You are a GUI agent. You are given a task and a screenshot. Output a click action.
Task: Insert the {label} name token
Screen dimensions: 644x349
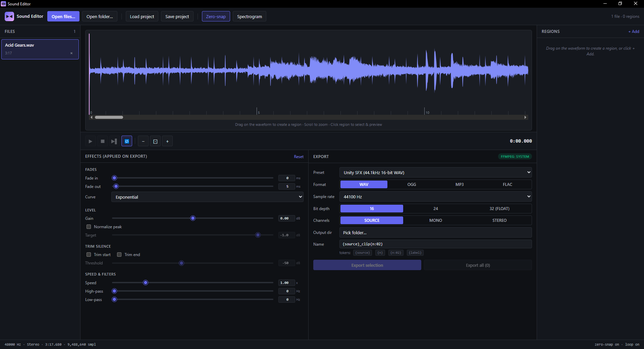[415, 253]
